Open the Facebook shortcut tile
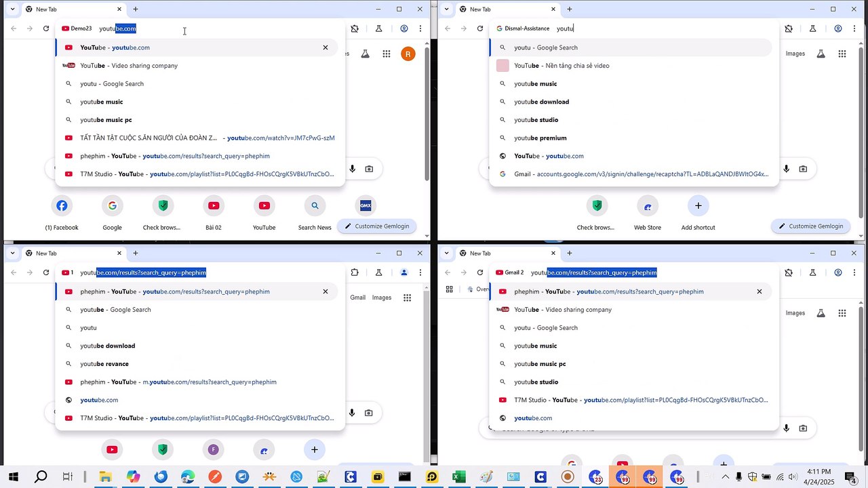The width and height of the screenshot is (868, 488). point(62,213)
